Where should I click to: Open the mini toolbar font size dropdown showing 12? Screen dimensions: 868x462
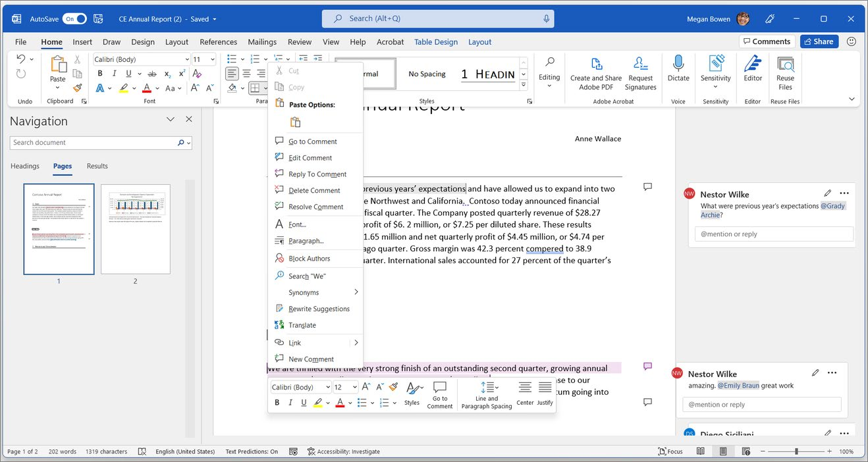[355, 387]
